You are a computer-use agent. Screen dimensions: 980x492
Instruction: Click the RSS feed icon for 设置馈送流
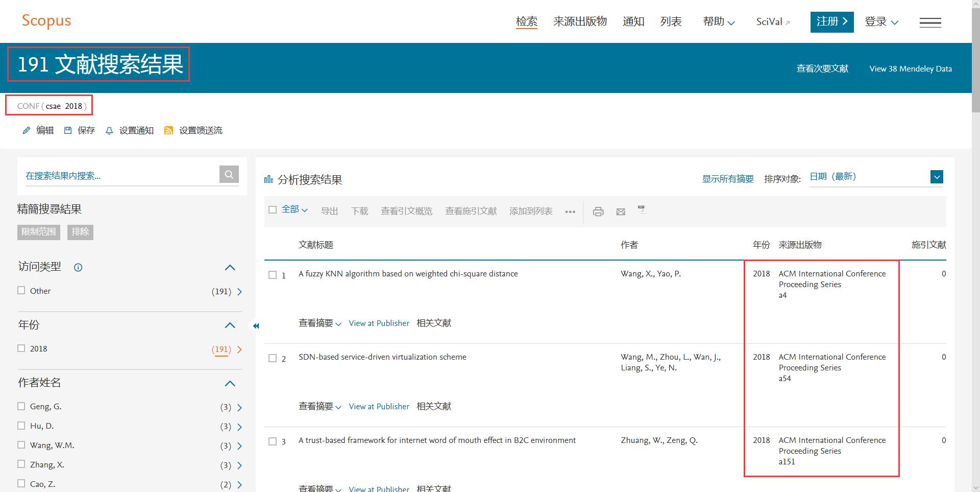click(168, 131)
